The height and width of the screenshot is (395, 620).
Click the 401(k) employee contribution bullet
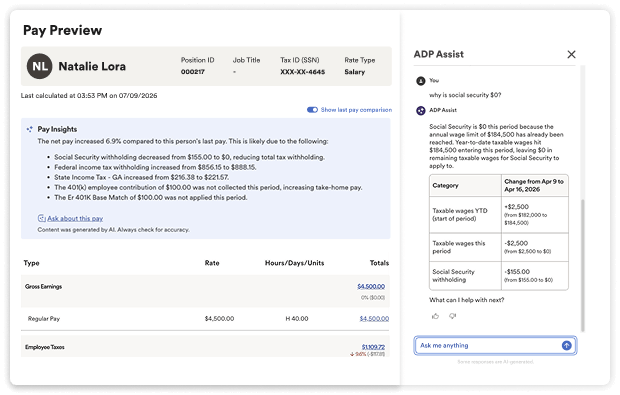pyautogui.click(x=208, y=187)
